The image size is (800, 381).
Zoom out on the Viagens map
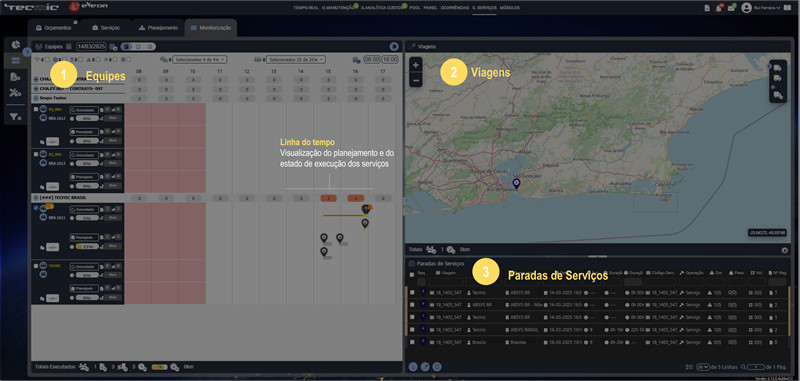click(x=416, y=80)
